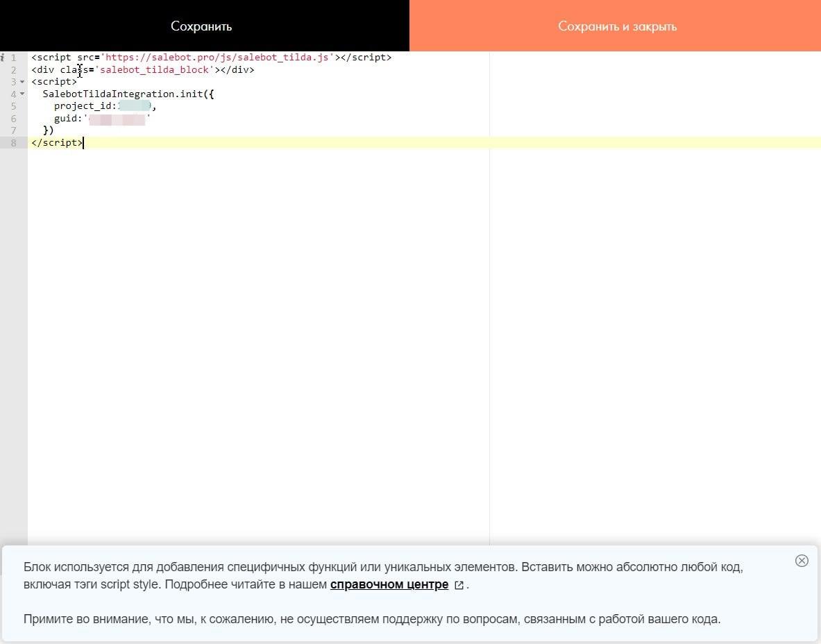Click the external link icon after справочном центре
Image resolution: width=821 pixels, height=644 pixels.
tap(459, 585)
